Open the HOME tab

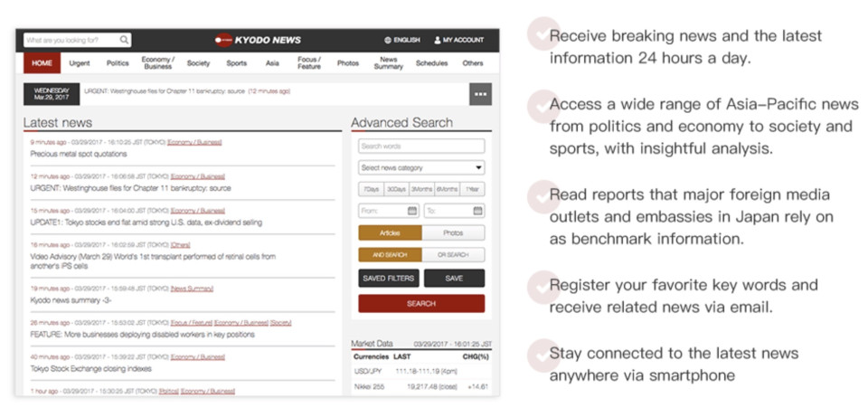click(42, 63)
